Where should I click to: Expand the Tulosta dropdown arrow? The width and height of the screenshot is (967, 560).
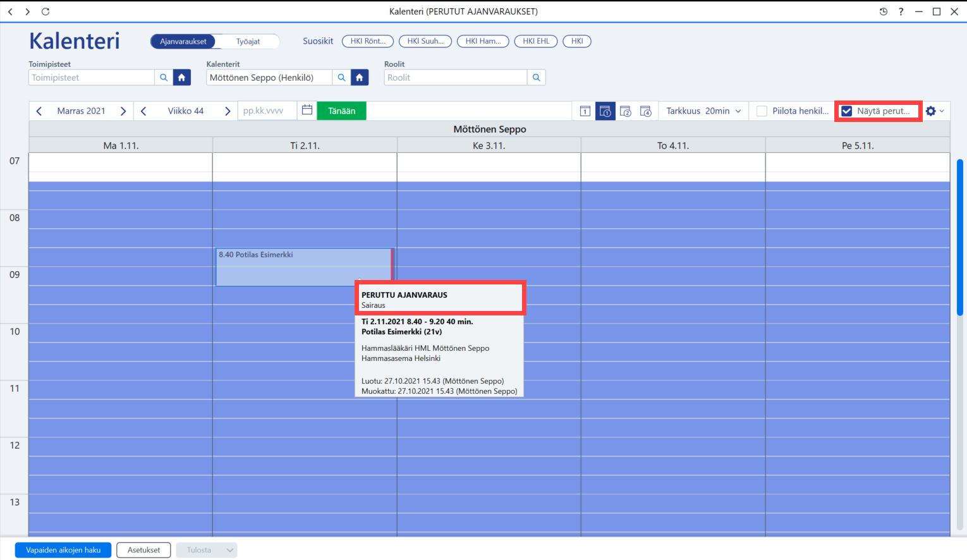coord(230,551)
